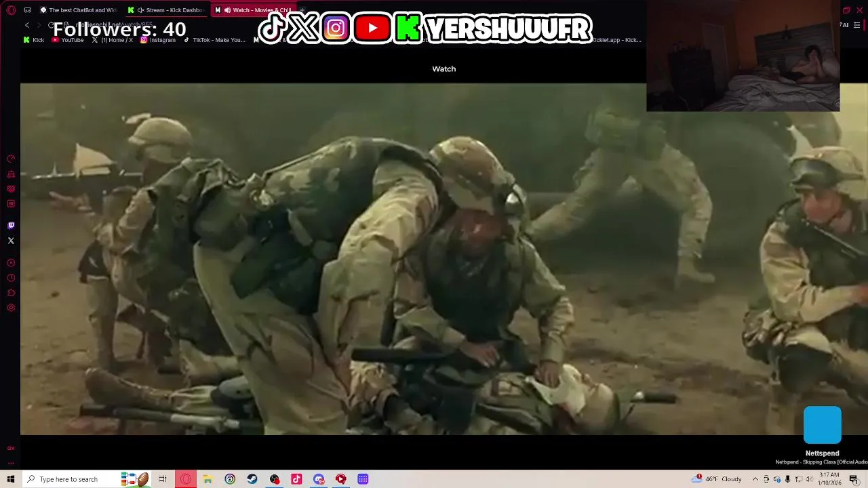Go back with browser back arrow
This screenshot has width=868, height=488.
[x=27, y=25]
